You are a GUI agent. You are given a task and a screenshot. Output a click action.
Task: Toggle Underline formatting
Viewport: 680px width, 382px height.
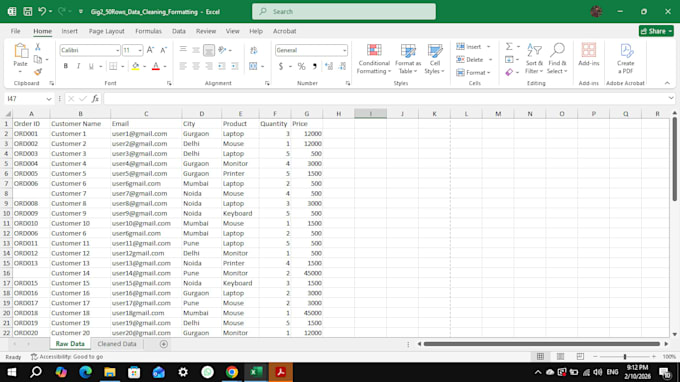point(91,66)
